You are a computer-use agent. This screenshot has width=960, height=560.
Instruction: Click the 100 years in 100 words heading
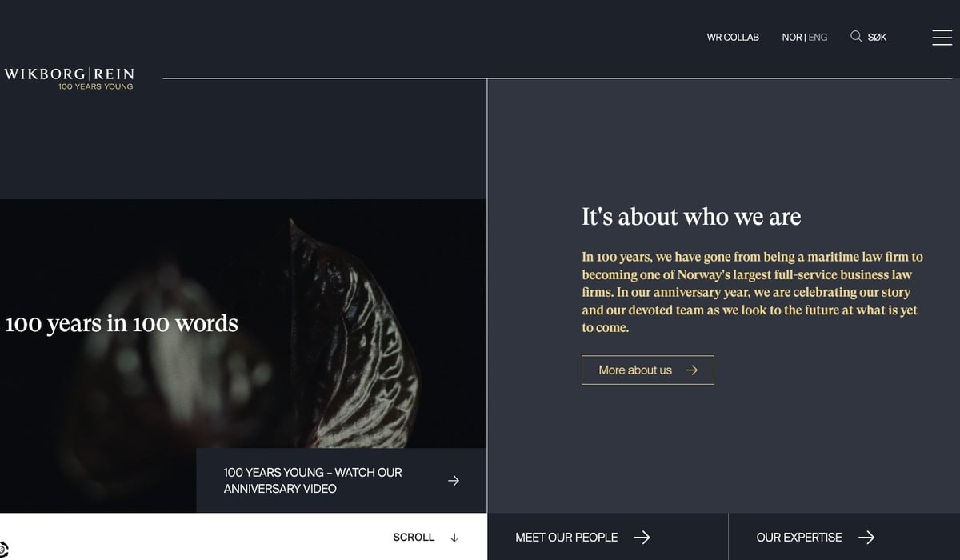tap(122, 323)
